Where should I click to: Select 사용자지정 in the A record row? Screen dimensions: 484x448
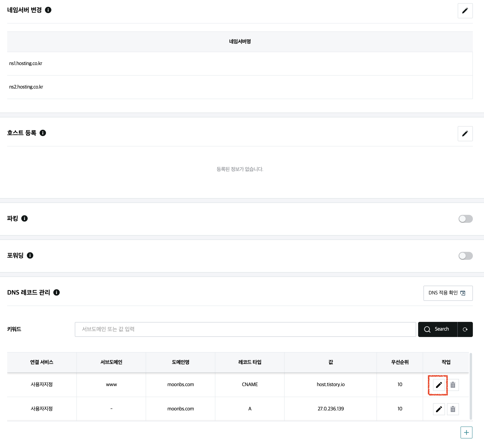coord(42,409)
